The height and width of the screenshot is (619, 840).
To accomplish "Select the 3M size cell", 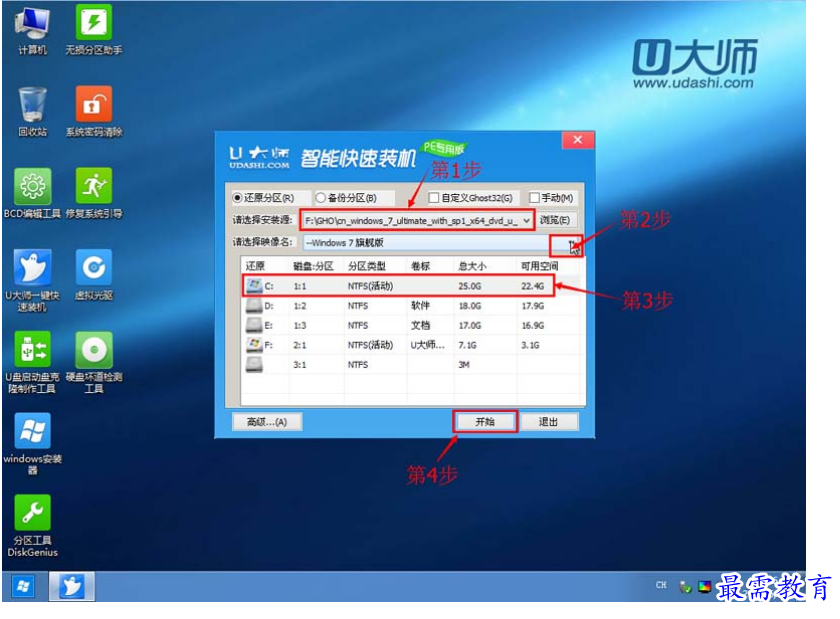I will (x=464, y=365).
